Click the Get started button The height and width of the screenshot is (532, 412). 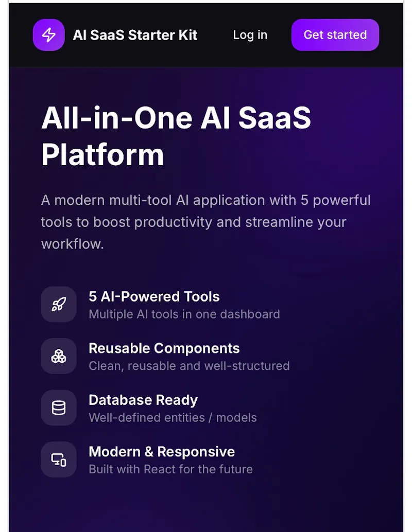tap(335, 35)
